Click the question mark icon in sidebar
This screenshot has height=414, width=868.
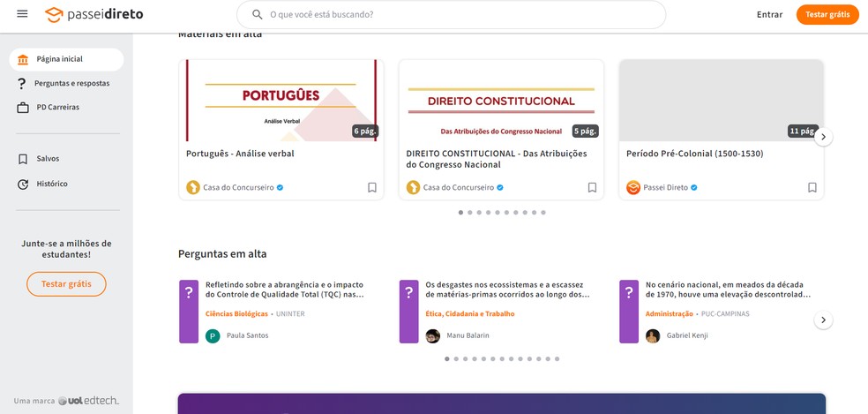(22, 84)
